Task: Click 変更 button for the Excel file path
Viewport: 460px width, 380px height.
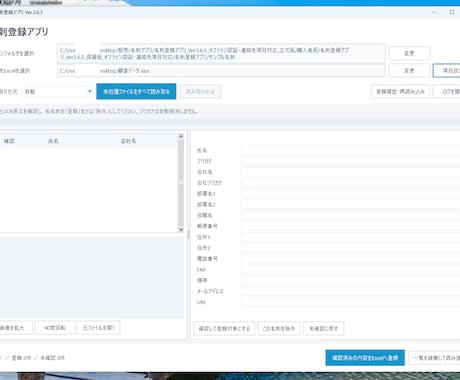Action: click(x=409, y=71)
